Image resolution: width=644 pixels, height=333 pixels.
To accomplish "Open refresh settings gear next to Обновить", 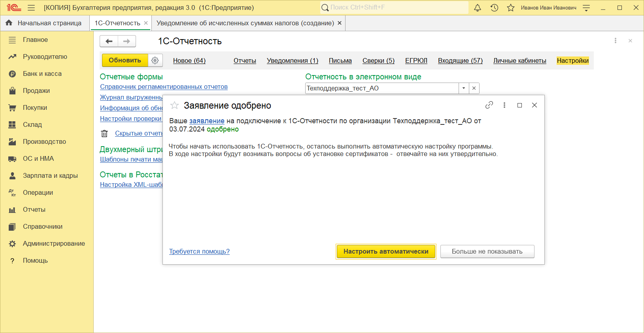I will (x=155, y=60).
